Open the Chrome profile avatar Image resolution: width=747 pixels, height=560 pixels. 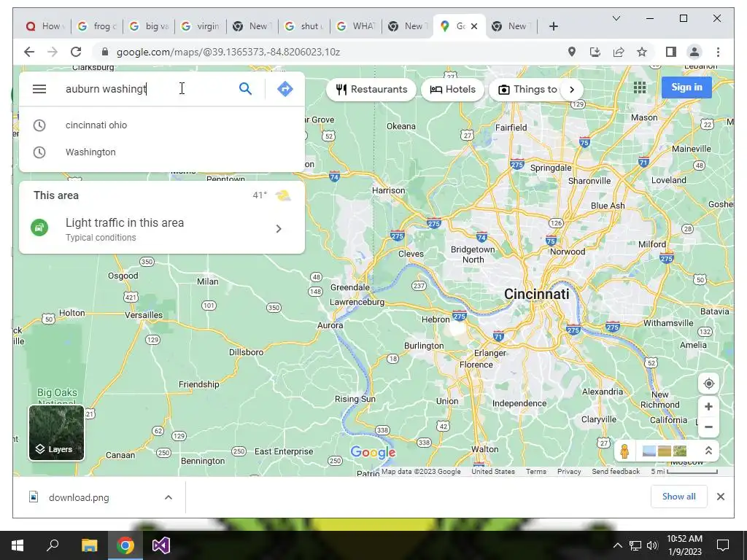pyautogui.click(x=694, y=52)
